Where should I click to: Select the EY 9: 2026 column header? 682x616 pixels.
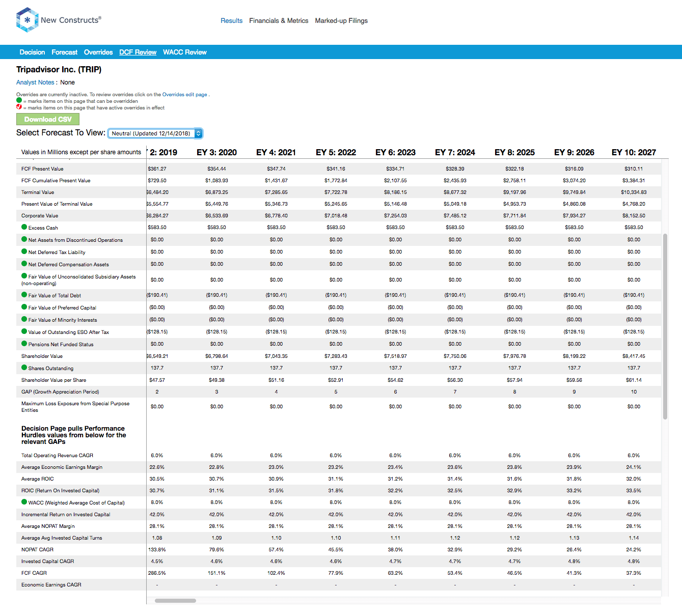coord(574,153)
